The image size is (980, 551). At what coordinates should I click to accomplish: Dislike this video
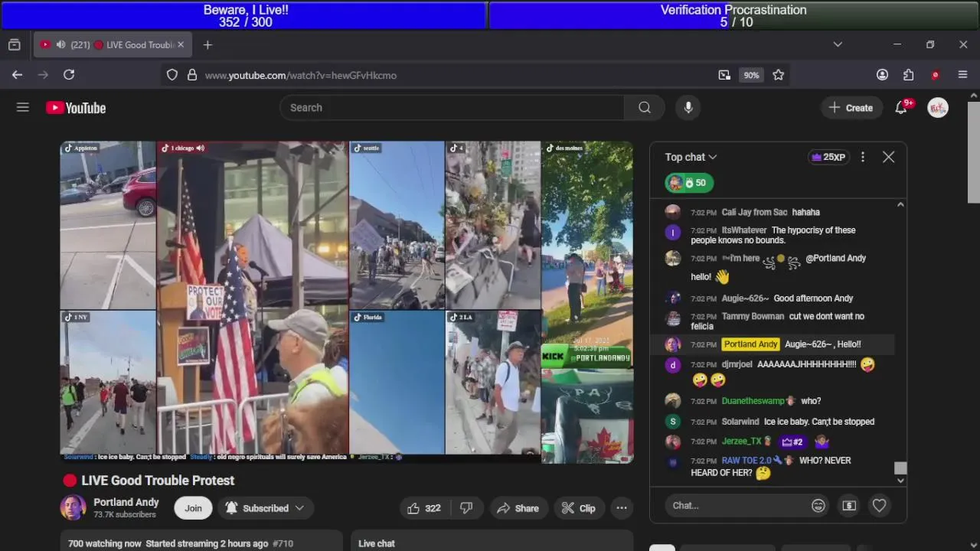[466, 508]
